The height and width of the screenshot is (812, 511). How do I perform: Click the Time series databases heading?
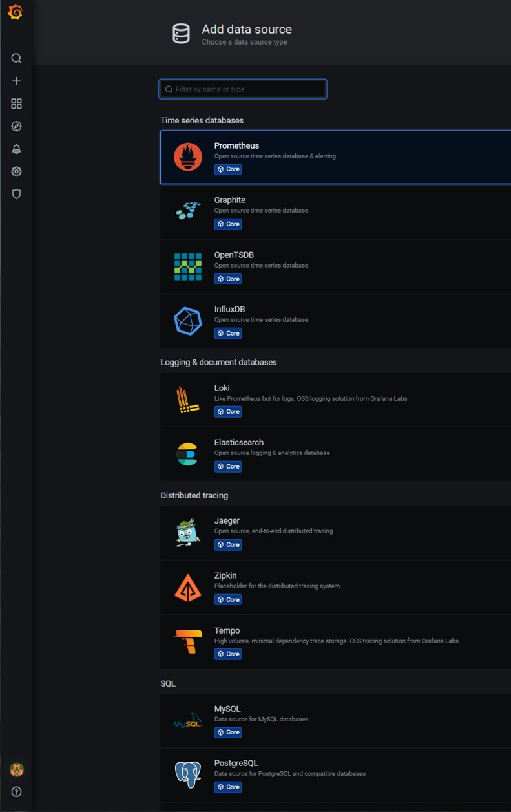[x=202, y=120]
